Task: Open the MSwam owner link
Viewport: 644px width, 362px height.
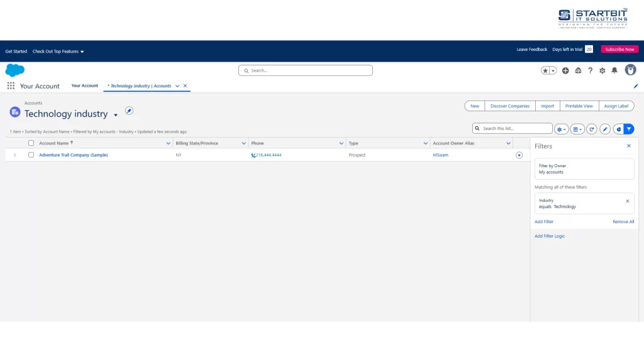Action: click(440, 155)
